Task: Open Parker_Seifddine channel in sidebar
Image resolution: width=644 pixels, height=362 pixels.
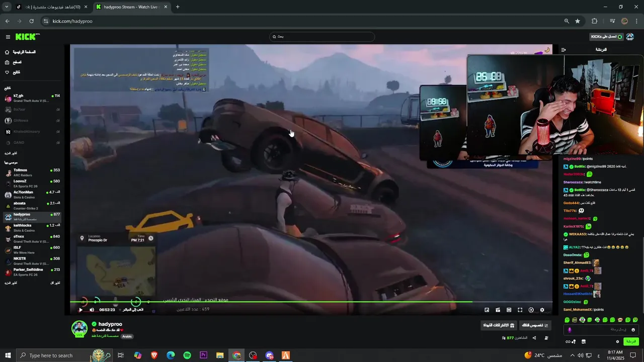Action: 31,272
